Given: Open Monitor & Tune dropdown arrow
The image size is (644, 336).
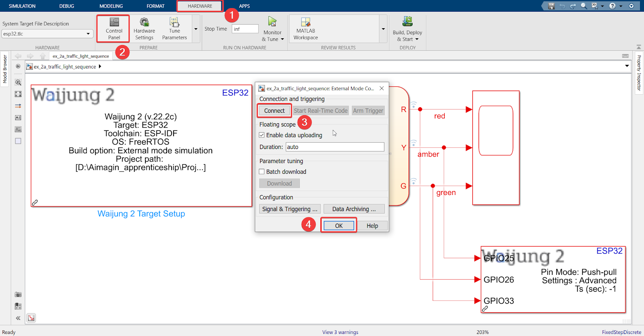Looking at the screenshot, I should tap(283, 39).
